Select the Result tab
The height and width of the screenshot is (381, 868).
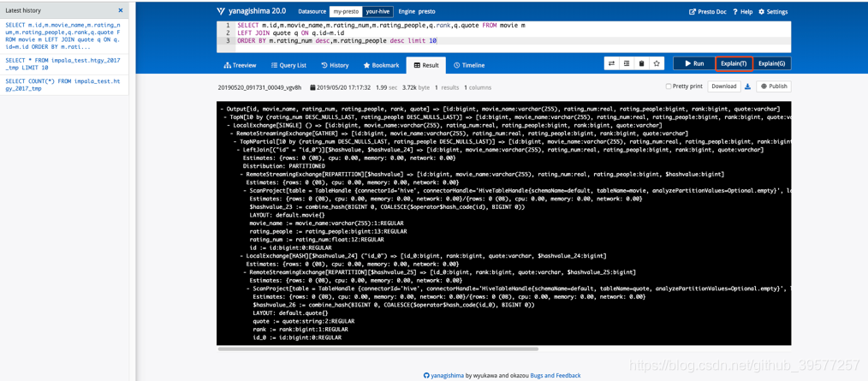point(426,65)
